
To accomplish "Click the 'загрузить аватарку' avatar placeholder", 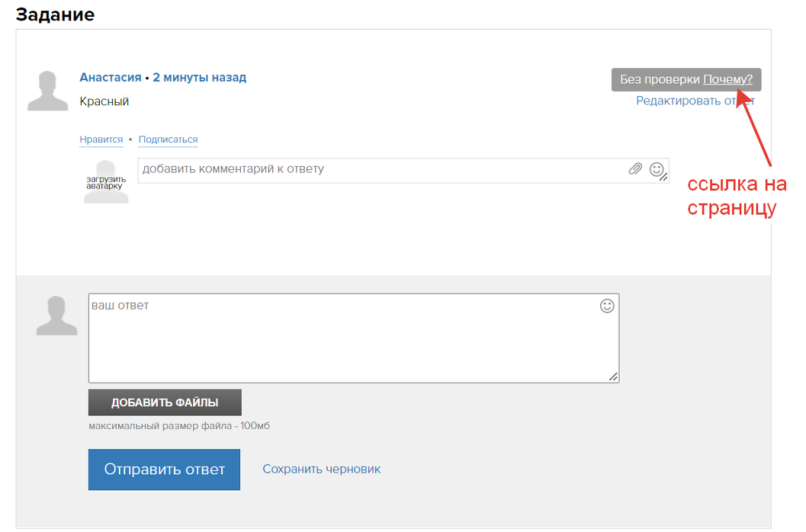I will pos(105,181).
